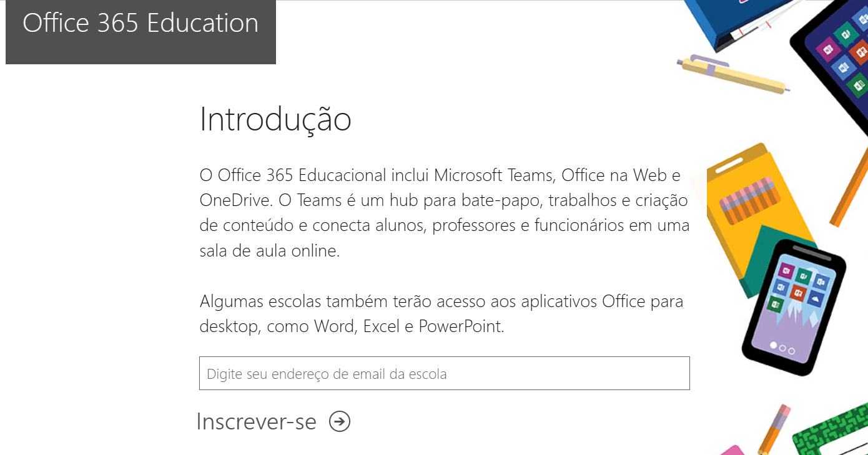Select the first pagination dot on the phone screen
Viewport: 868px width, 455px height.
click(x=773, y=346)
